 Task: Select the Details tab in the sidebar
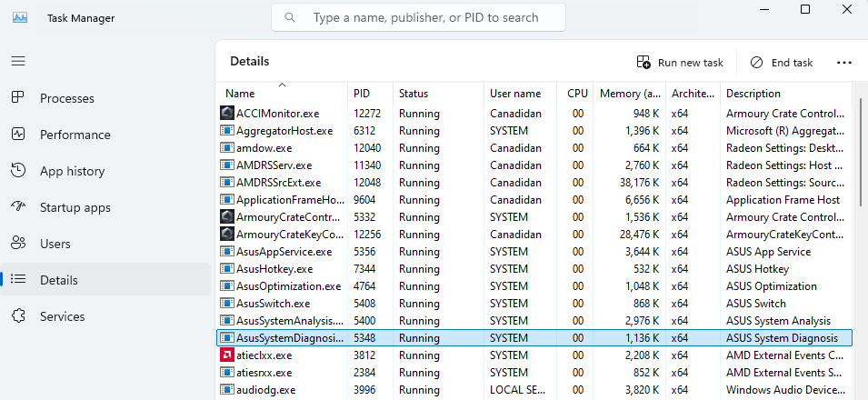click(59, 280)
